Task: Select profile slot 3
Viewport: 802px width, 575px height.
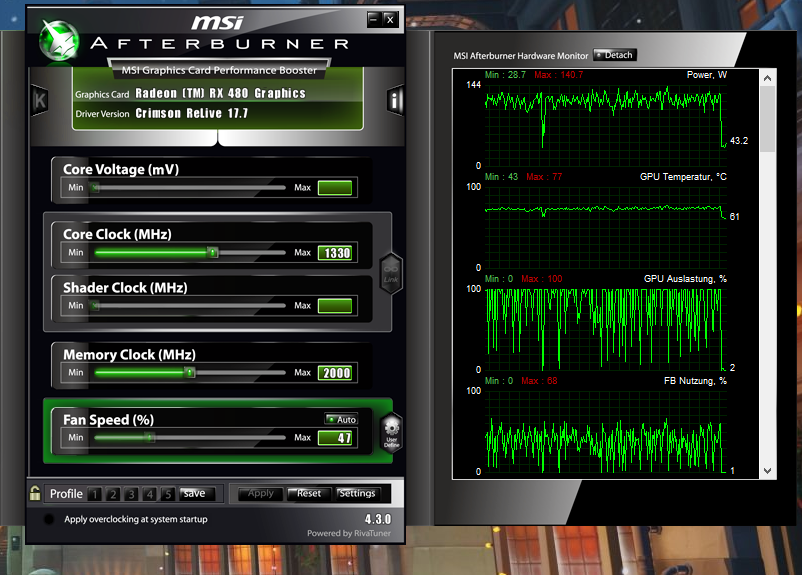Action: [131, 494]
